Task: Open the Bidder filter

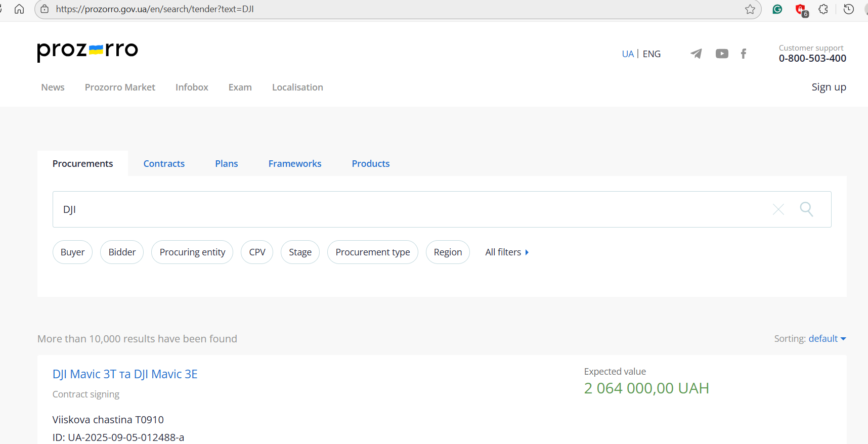Action: 122,252
